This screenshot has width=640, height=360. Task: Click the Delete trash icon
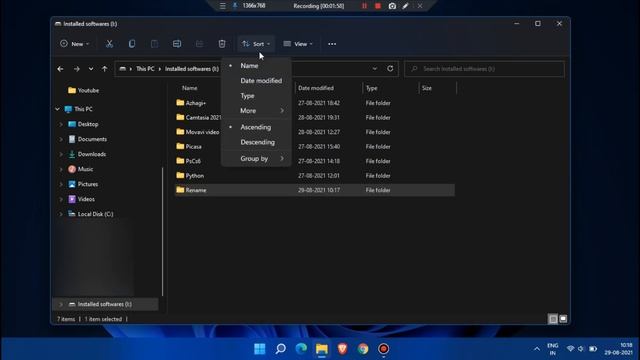tap(222, 44)
